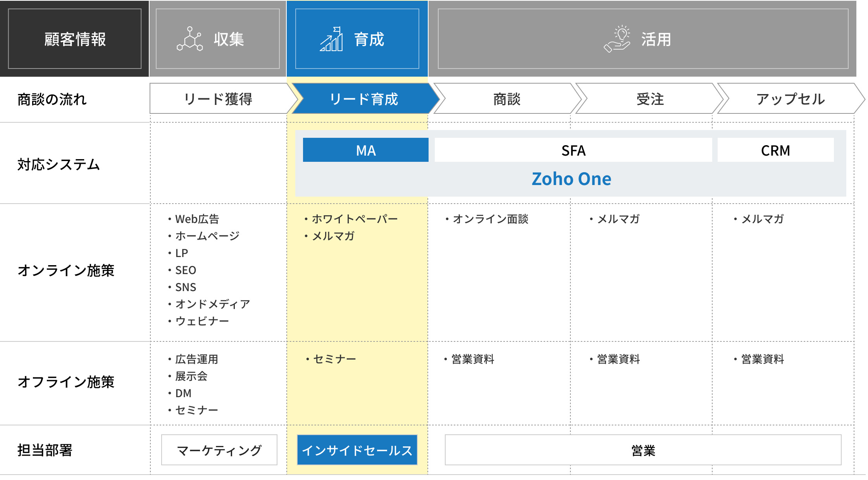Click the ホワイトペーパー list item
This screenshot has height=480, width=868.
pos(355,219)
